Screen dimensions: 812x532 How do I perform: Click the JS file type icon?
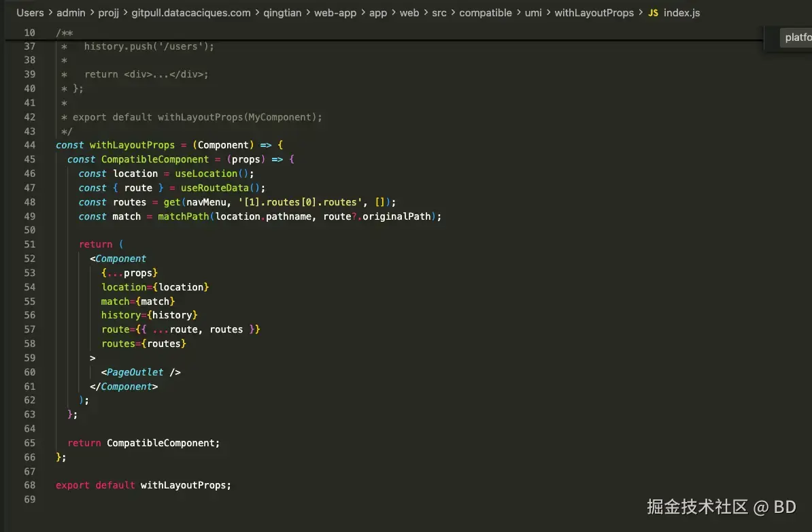click(653, 13)
